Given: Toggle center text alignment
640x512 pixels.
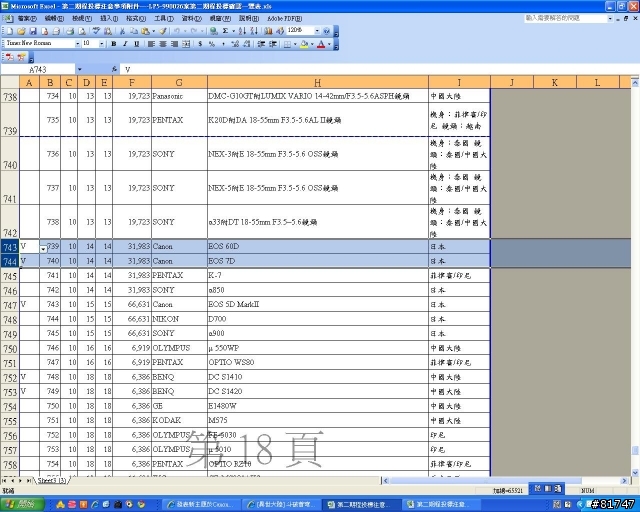Looking at the screenshot, I should coord(163,44).
